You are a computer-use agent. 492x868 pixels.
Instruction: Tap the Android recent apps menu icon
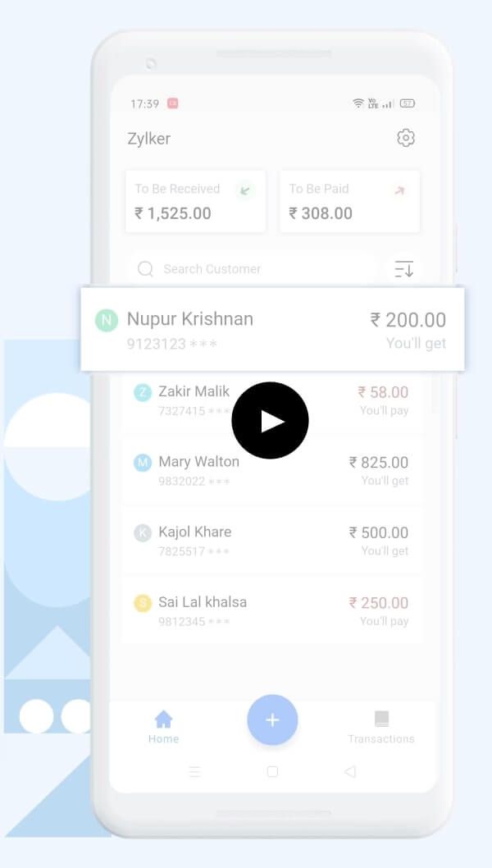194,771
